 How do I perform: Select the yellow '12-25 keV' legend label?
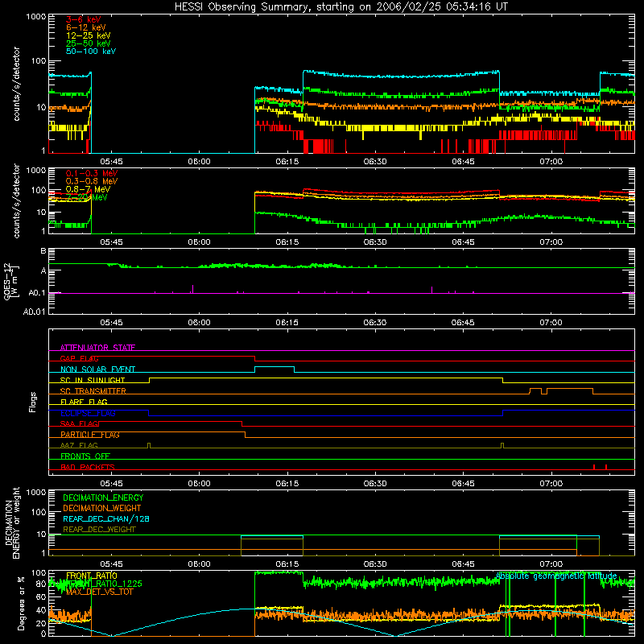pyautogui.click(x=89, y=35)
